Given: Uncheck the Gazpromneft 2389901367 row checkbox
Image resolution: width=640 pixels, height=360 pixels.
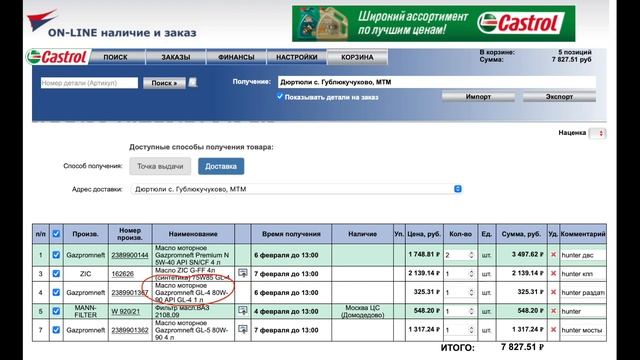Looking at the screenshot, I should [56, 292].
